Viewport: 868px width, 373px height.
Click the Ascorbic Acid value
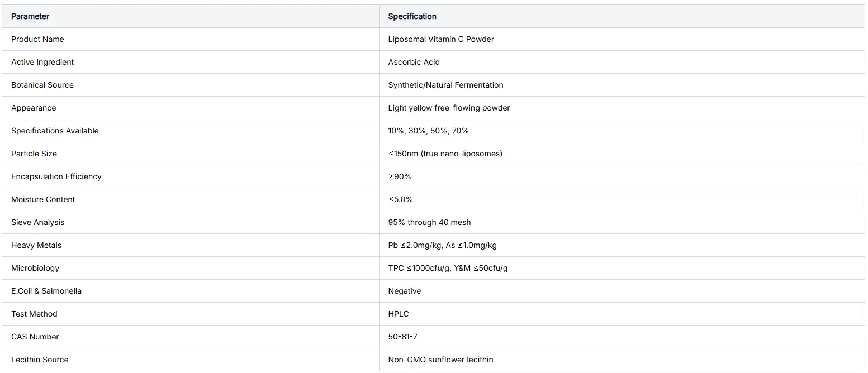click(x=414, y=62)
